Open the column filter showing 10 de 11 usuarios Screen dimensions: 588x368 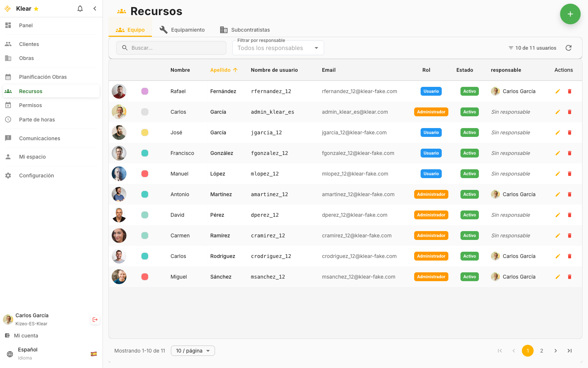point(532,48)
